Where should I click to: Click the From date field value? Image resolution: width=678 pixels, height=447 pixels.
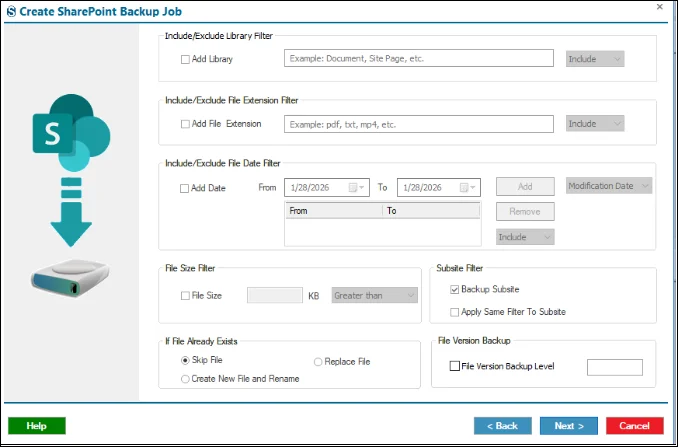pyautogui.click(x=310, y=188)
